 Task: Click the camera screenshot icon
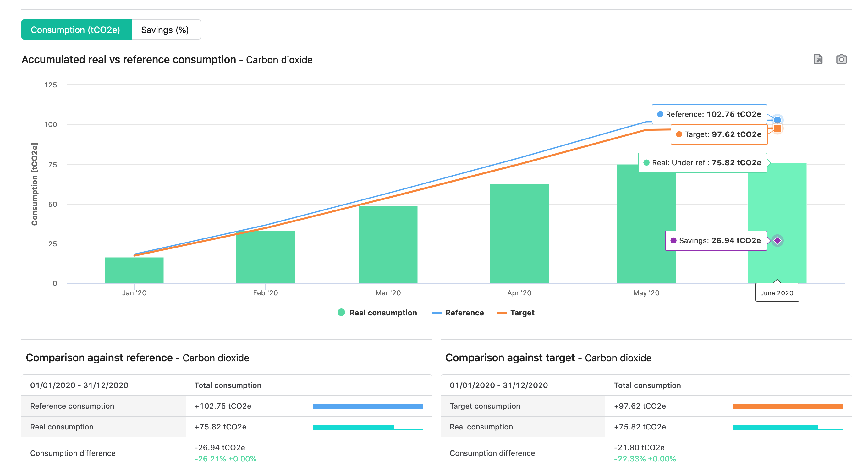841,59
